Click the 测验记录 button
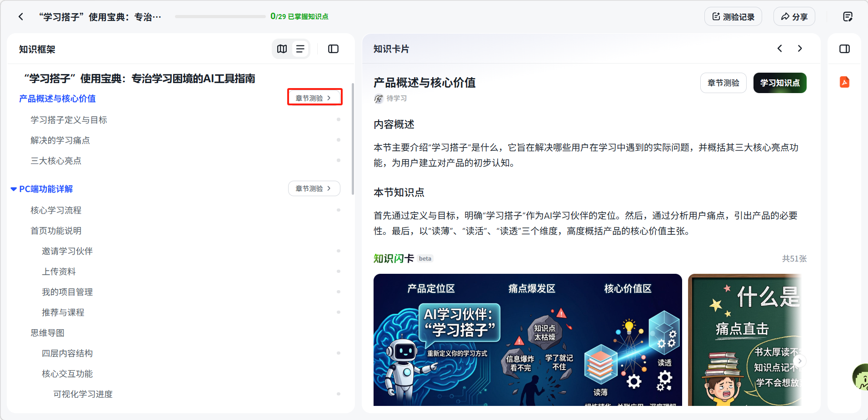 pos(733,17)
